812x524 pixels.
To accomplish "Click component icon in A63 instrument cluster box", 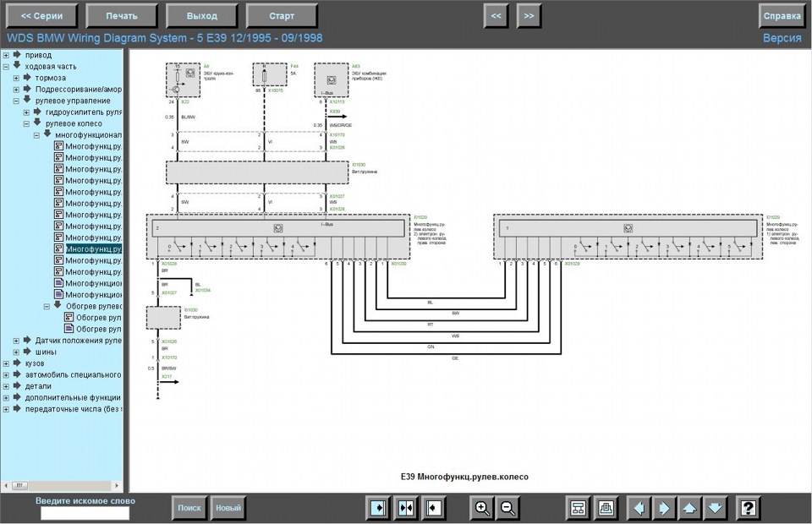I will coord(332,80).
